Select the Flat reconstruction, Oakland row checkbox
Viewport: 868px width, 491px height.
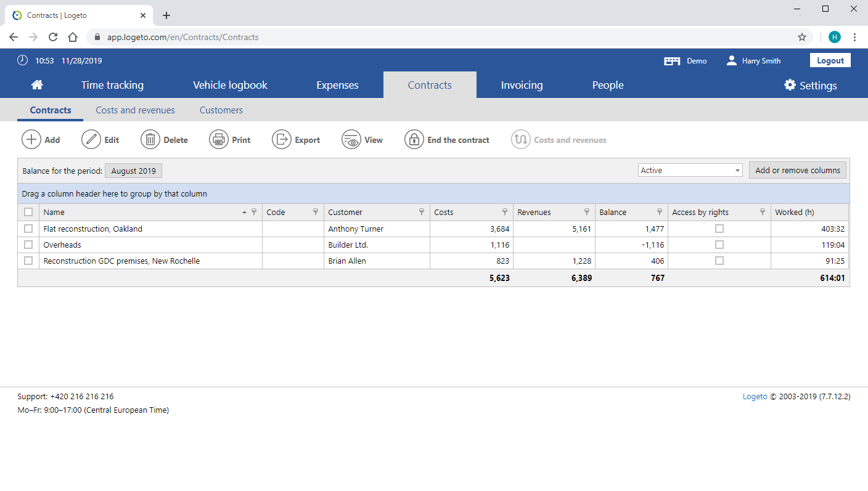tap(28, 229)
